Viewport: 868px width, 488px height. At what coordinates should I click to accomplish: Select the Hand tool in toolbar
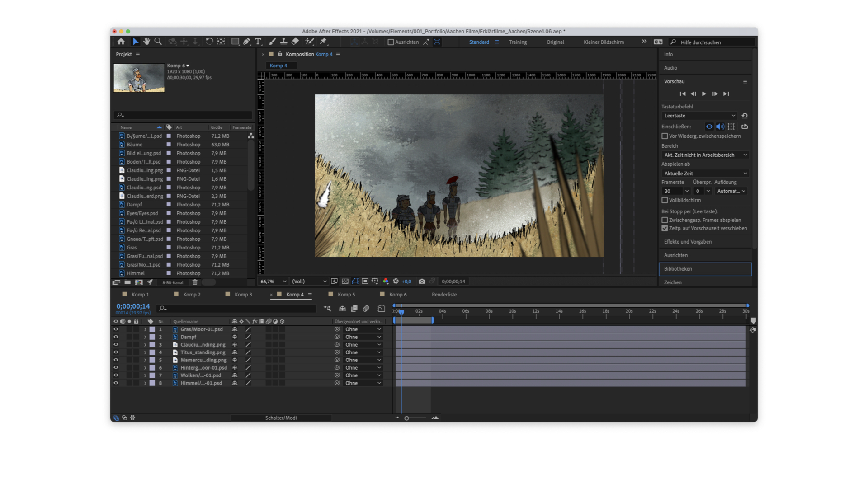[146, 42]
